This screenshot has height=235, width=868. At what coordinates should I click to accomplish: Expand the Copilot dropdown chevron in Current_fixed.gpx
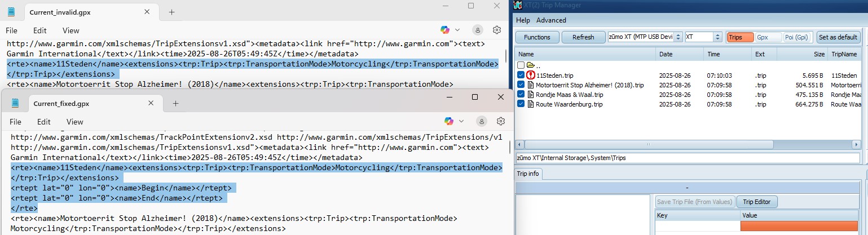point(461,121)
